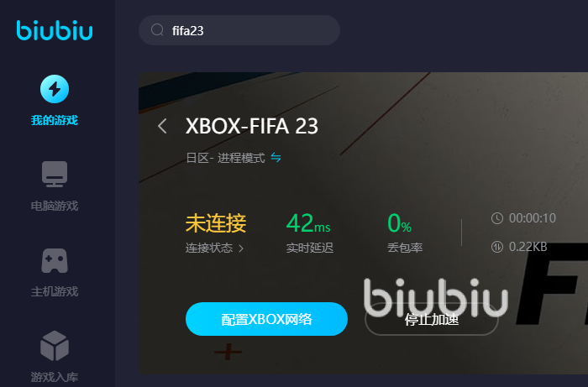The height and width of the screenshot is (387, 588).
Task: Click the 未连接 connection status text
Action: point(216,223)
